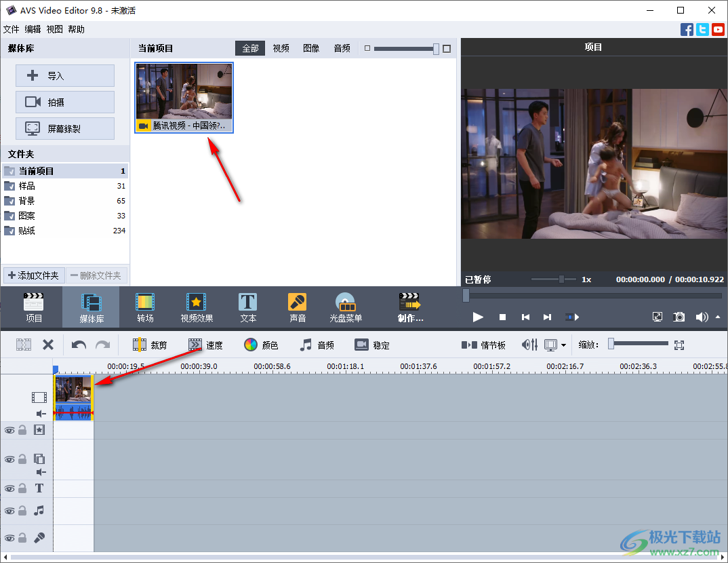Screen dimensions: 728x563
Task: Toggle visibility of the voice microphone track
Action: click(x=9, y=538)
